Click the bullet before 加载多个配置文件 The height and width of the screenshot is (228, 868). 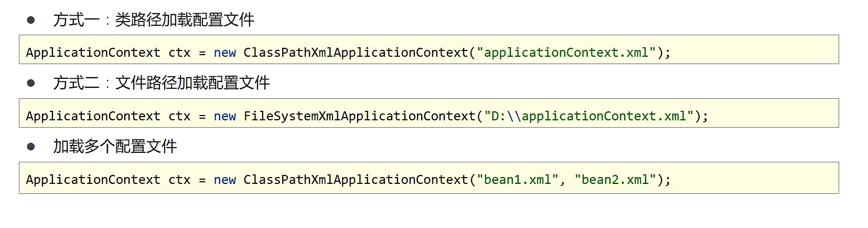pyautogui.click(x=31, y=147)
